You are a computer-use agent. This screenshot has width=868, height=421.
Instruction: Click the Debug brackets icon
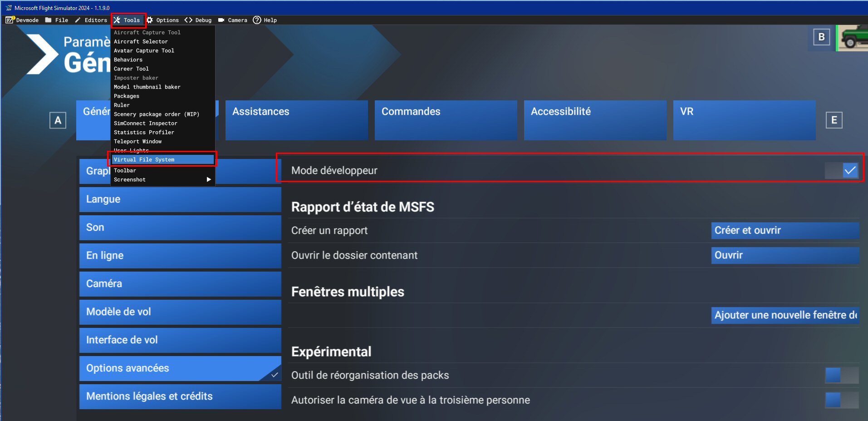[188, 20]
